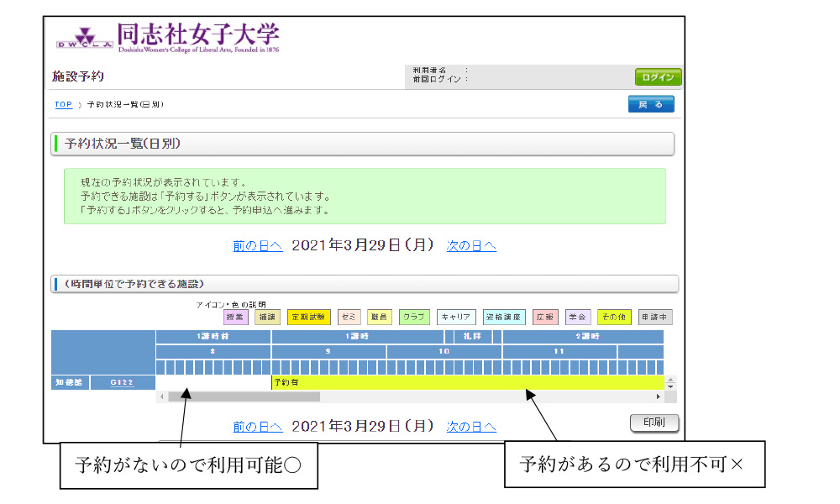Click the 予約状況一覧(日別) breadcrumb text

[x=125, y=104]
